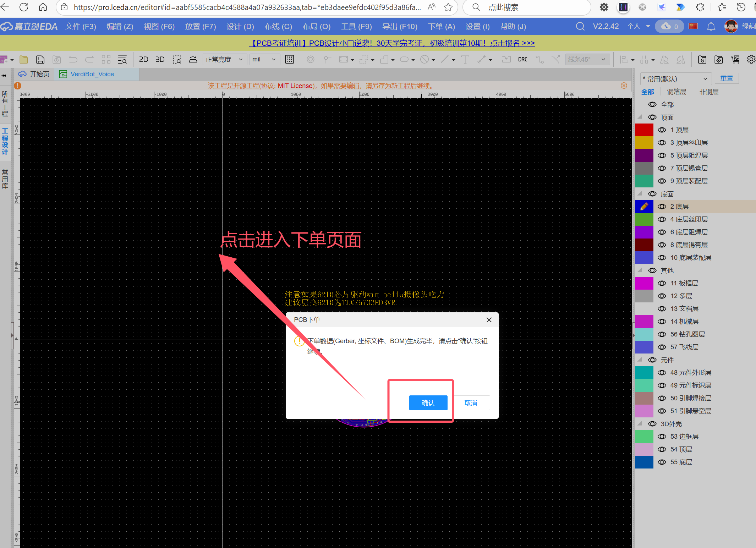Open the mil units dropdown
The width and height of the screenshot is (756, 548).
tap(264, 59)
